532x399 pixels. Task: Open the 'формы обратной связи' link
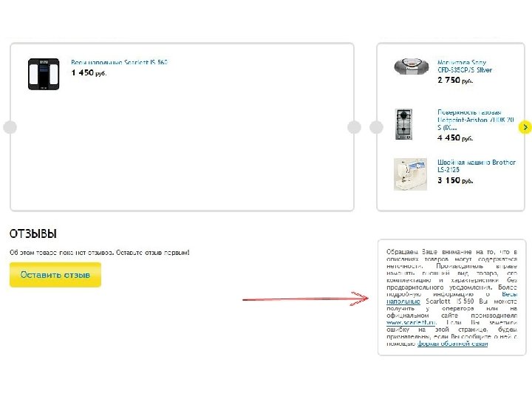pyautogui.click(x=452, y=344)
